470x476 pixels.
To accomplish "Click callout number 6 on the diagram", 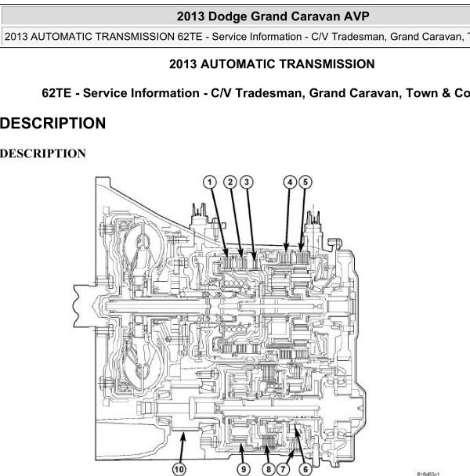I will pyautogui.click(x=305, y=469).
